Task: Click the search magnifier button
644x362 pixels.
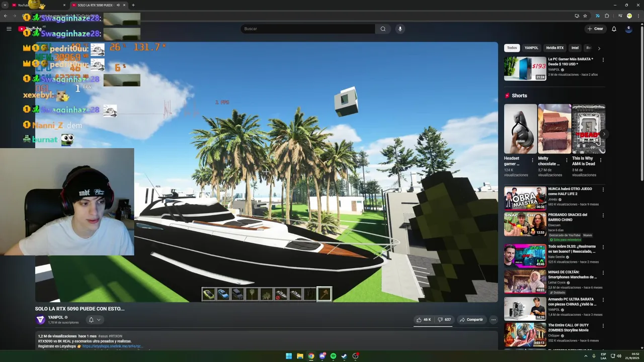Action: click(383, 29)
